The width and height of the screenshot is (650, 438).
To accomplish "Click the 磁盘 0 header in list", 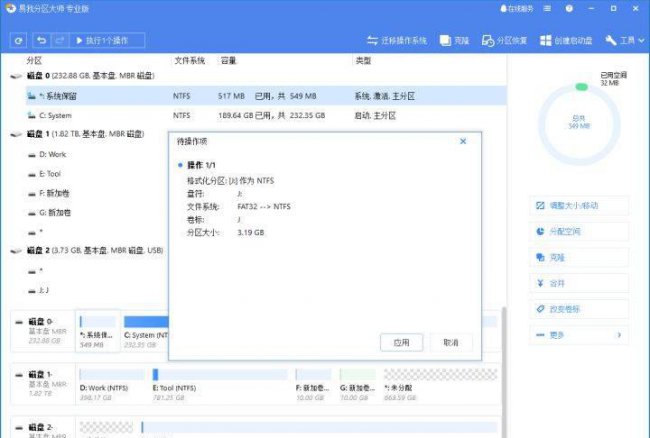I will pos(90,76).
